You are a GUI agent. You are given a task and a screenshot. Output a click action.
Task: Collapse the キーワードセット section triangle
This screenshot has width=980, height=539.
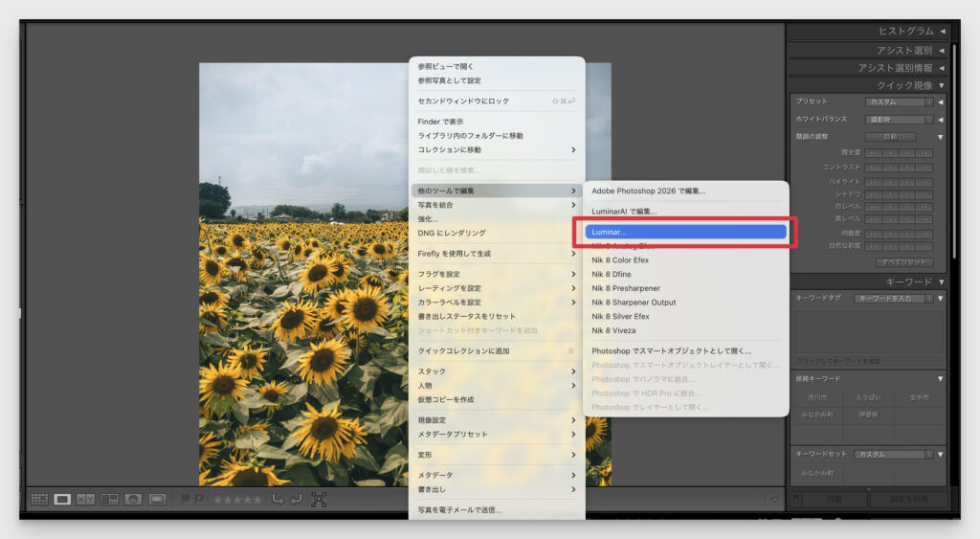coord(941,455)
